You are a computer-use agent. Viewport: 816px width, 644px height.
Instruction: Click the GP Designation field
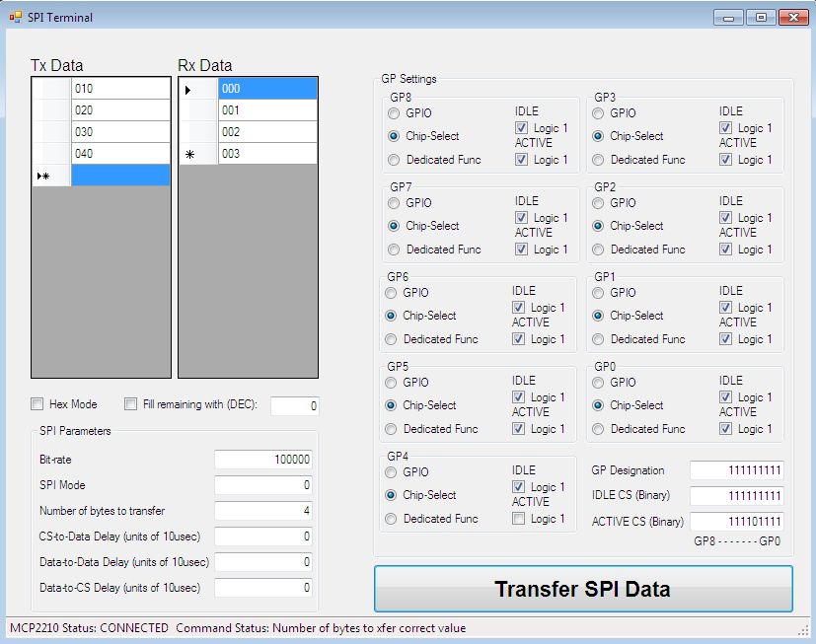[x=737, y=470]
